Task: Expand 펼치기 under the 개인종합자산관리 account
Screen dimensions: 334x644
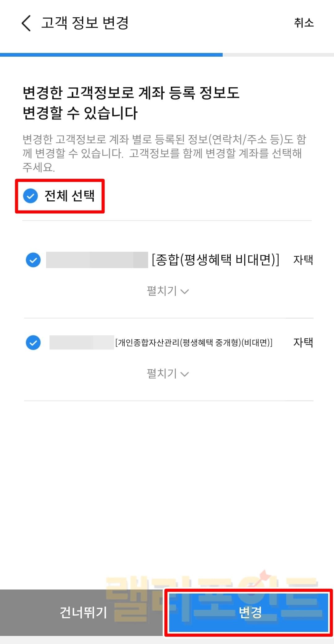Action: 167,374
